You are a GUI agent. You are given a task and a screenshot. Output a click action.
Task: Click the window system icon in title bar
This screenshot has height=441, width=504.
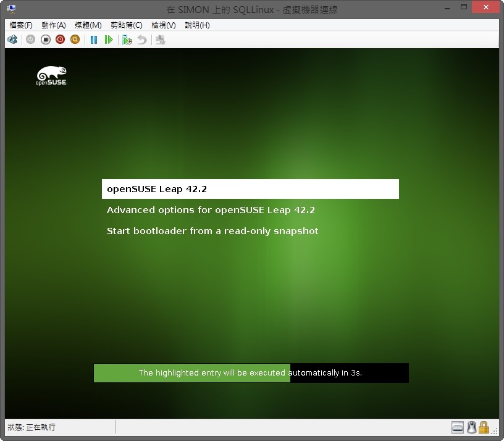tap(11, 9)
